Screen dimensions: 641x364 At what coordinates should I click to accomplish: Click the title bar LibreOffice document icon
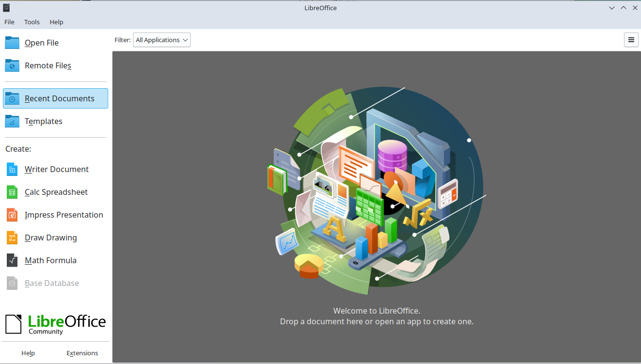tap(6, 8)
